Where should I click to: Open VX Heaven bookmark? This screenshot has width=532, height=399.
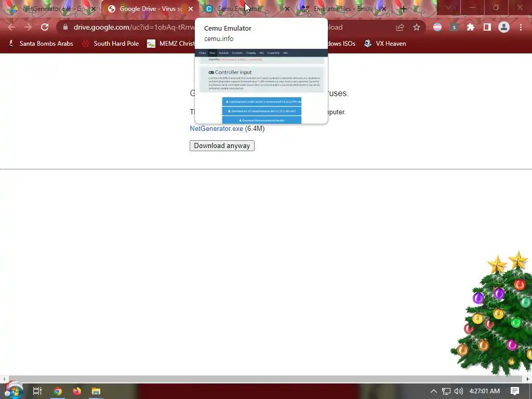pyautogui.click(x=385, y=44)
